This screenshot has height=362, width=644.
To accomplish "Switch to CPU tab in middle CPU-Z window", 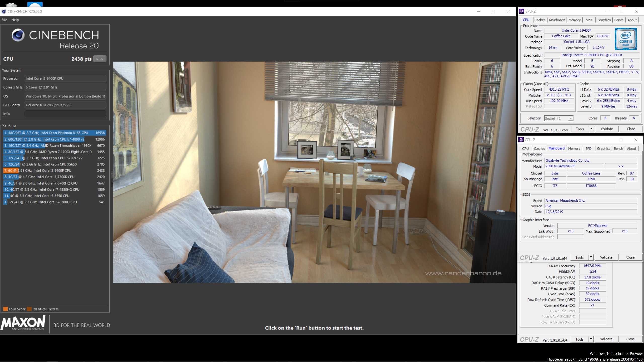I will pyautogui.click(x=525, y=148).
